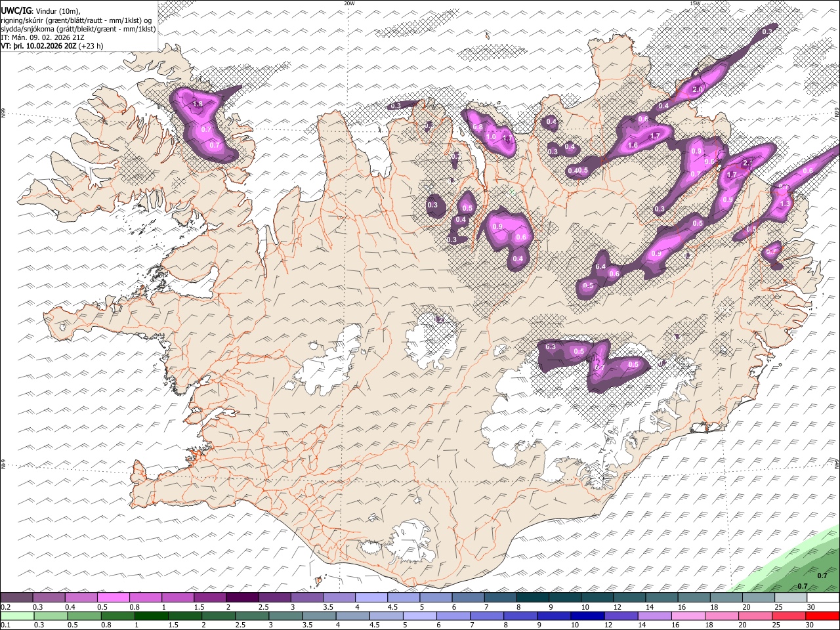Screen dimensions: 840x630
Task: Select top legend swatch between 14 and 16
Action: tap(661, 597)
